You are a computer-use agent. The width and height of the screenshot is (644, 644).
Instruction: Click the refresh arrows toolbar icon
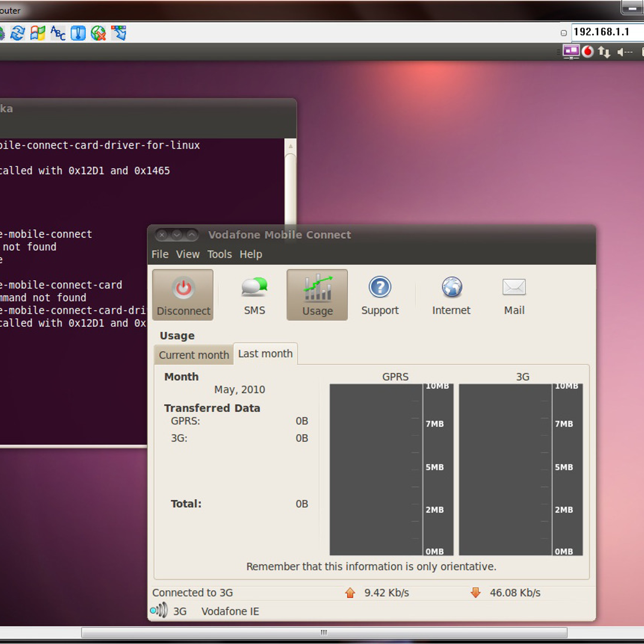(18, 33)
